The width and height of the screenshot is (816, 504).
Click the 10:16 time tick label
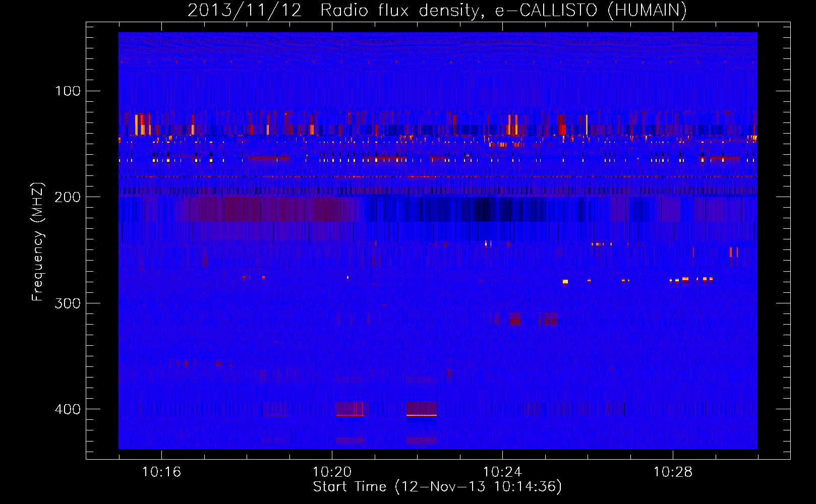(161, 472)
